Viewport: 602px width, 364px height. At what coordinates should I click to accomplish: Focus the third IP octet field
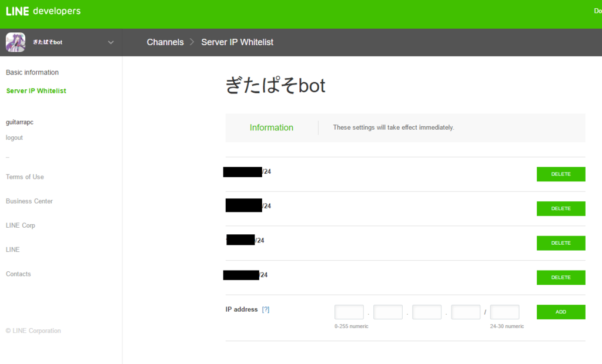coord(427,312)
